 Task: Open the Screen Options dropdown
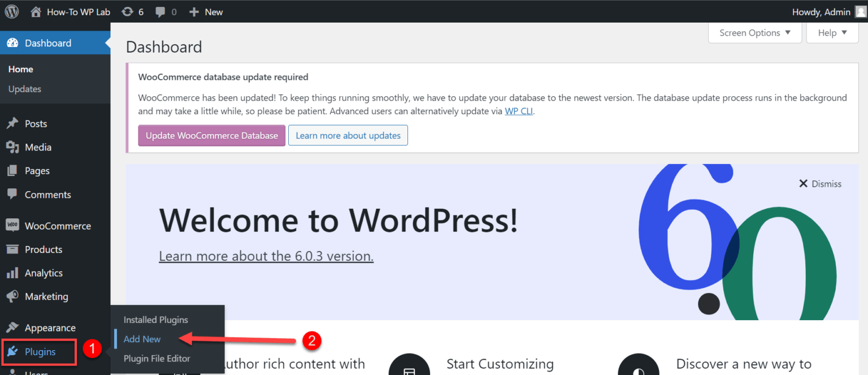[x=754, y=32]
